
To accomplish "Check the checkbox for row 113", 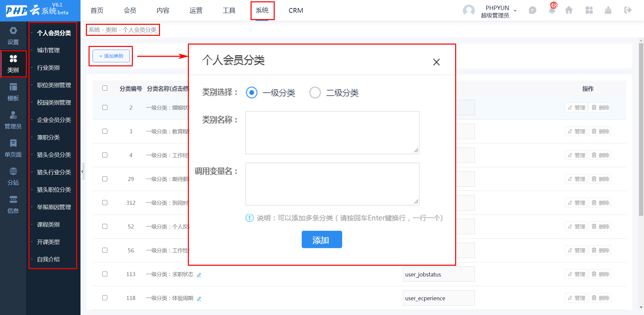I will coord(105,274).
